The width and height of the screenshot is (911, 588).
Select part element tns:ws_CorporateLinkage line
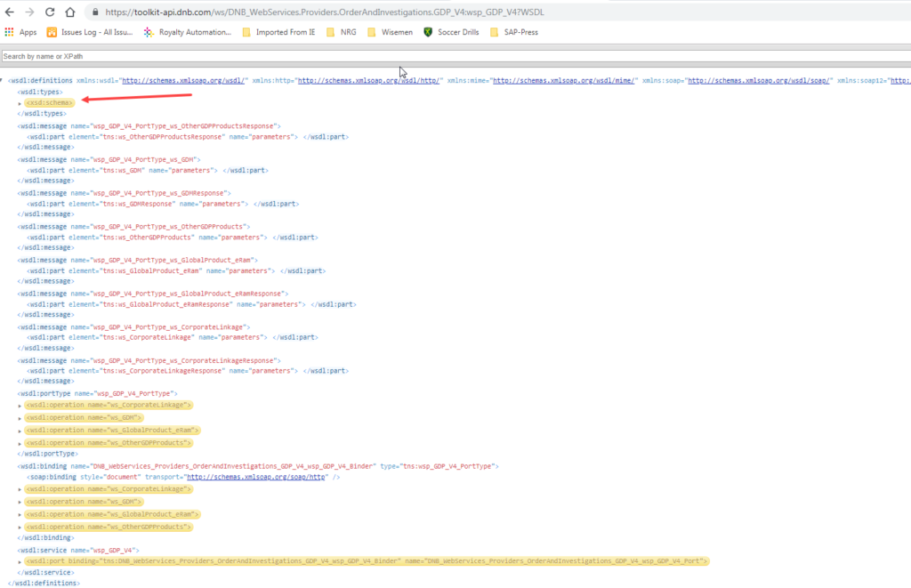click(173, 337)
